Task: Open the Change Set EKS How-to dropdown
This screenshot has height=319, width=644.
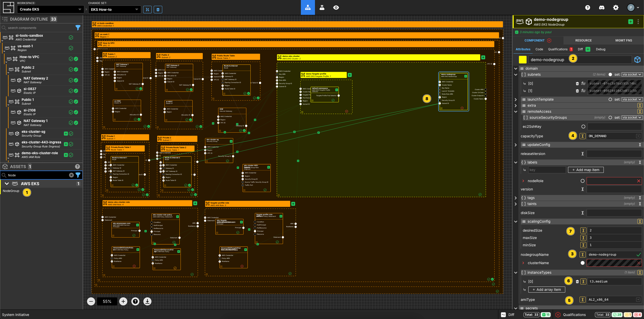Action: 114,10
